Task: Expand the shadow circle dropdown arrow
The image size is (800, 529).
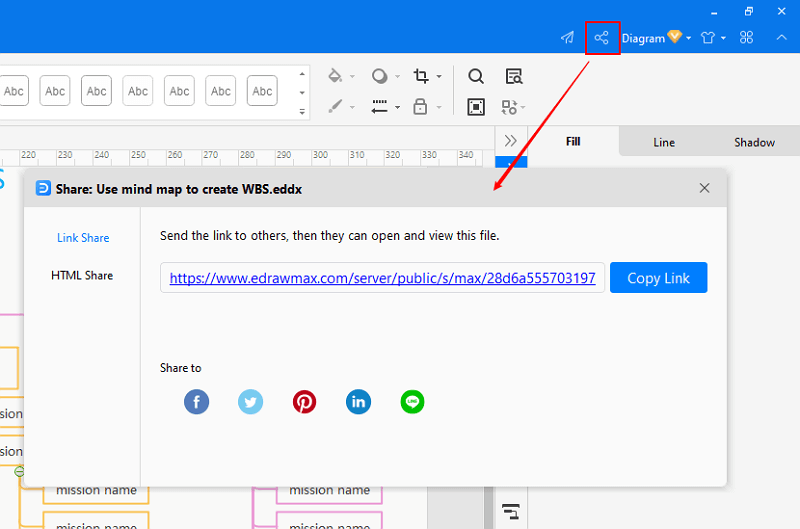Action: (x=397, y=77)
